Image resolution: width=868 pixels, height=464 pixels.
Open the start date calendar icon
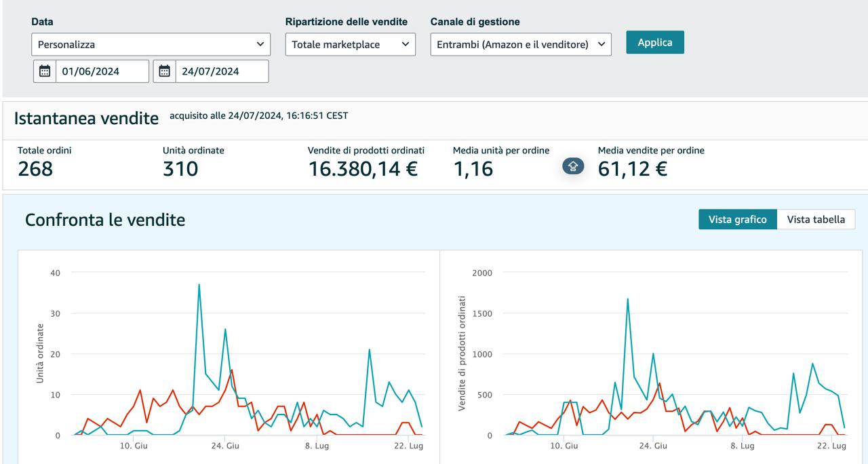45,71
